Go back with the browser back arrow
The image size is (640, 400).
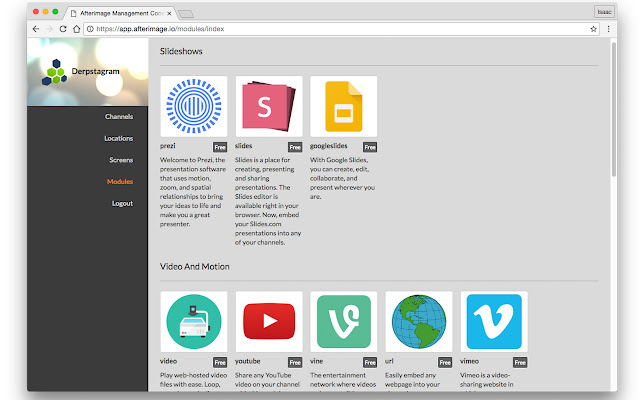pyautogui.click(x=36, y=29)
